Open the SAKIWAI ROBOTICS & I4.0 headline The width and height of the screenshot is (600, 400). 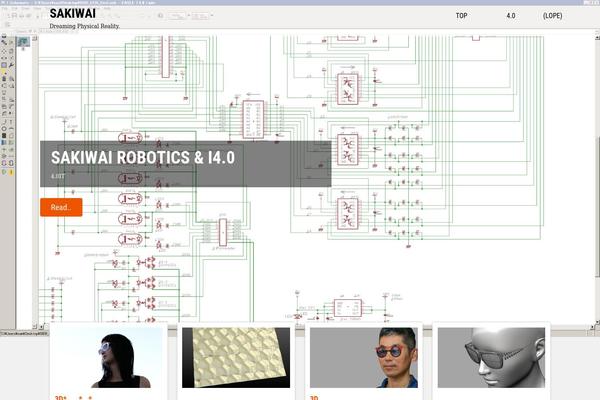click(x=143, y=157)
